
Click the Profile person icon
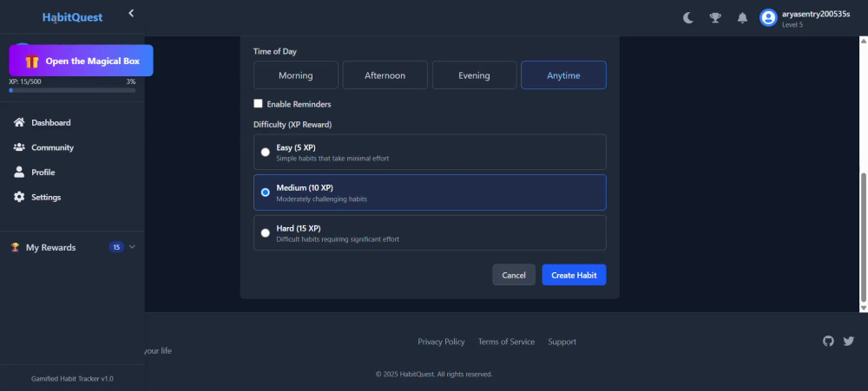[x=19, y=172]
